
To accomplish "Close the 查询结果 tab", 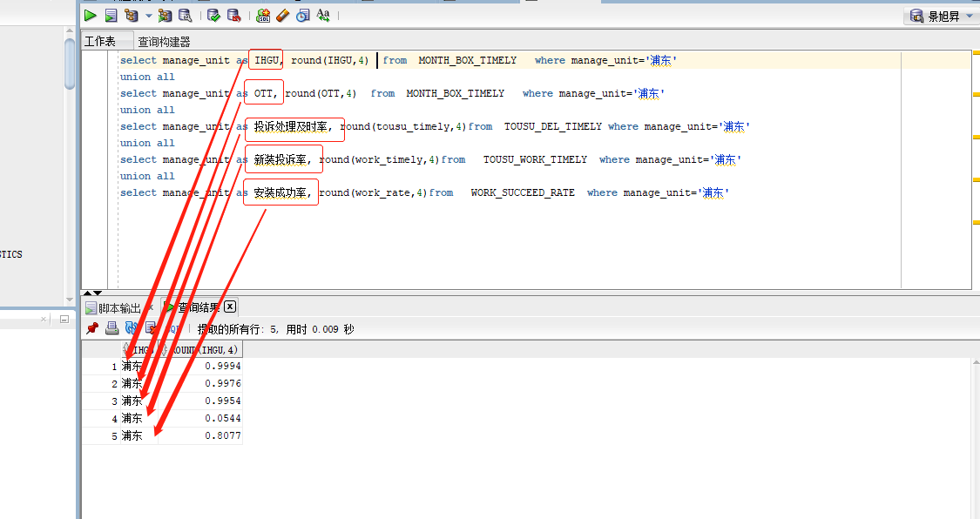I will pos(230,307).
